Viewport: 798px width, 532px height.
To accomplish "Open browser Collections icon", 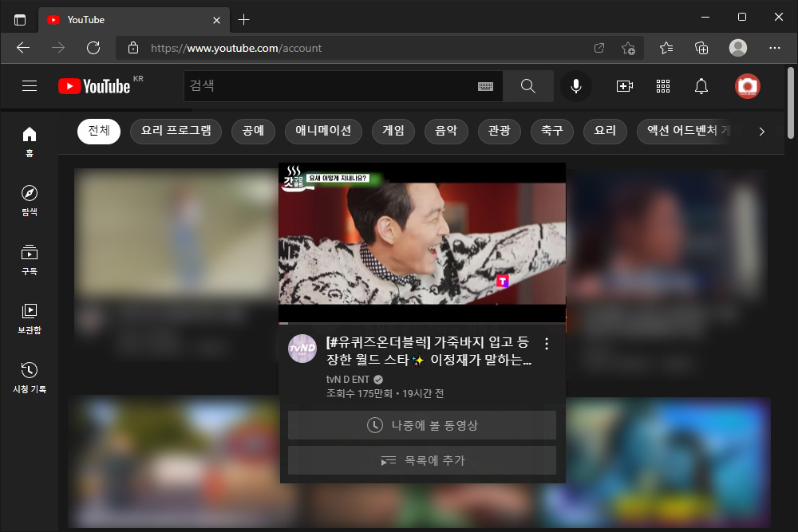I will pos(701,48).
